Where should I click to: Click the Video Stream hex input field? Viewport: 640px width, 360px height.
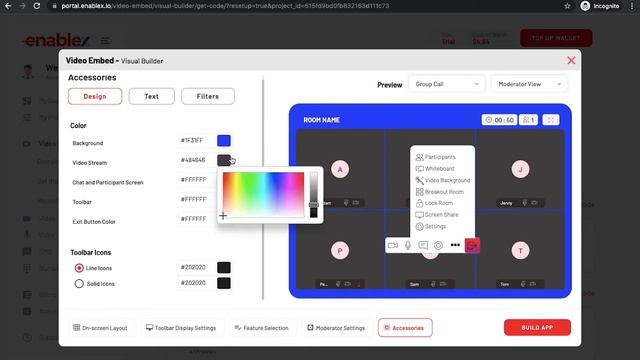click(x=195, y=160)
